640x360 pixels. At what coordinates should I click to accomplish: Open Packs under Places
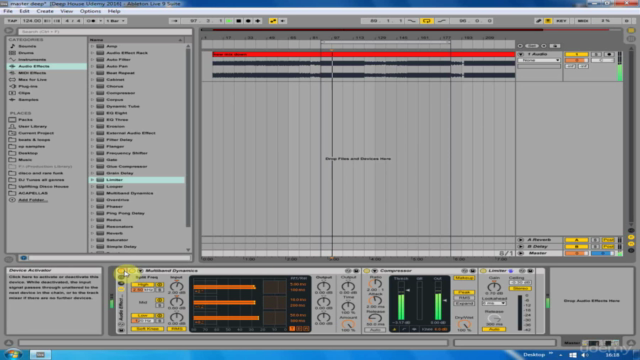point(25,120)
